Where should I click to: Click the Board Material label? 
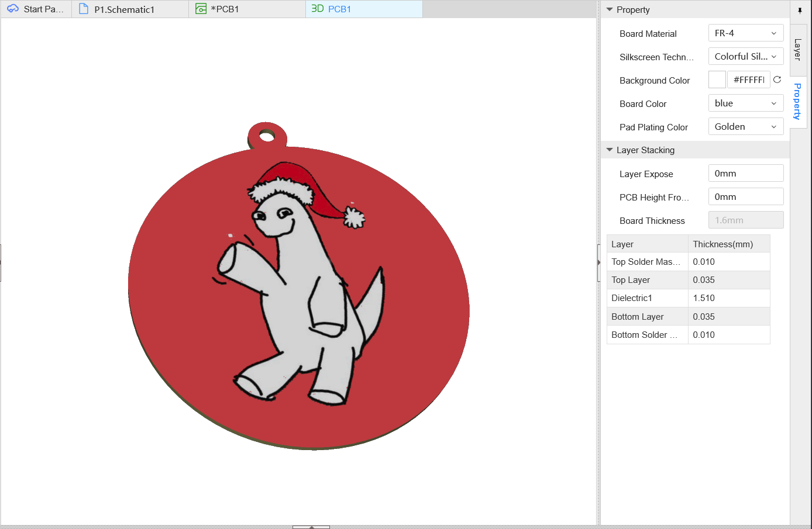pos(648,34)
